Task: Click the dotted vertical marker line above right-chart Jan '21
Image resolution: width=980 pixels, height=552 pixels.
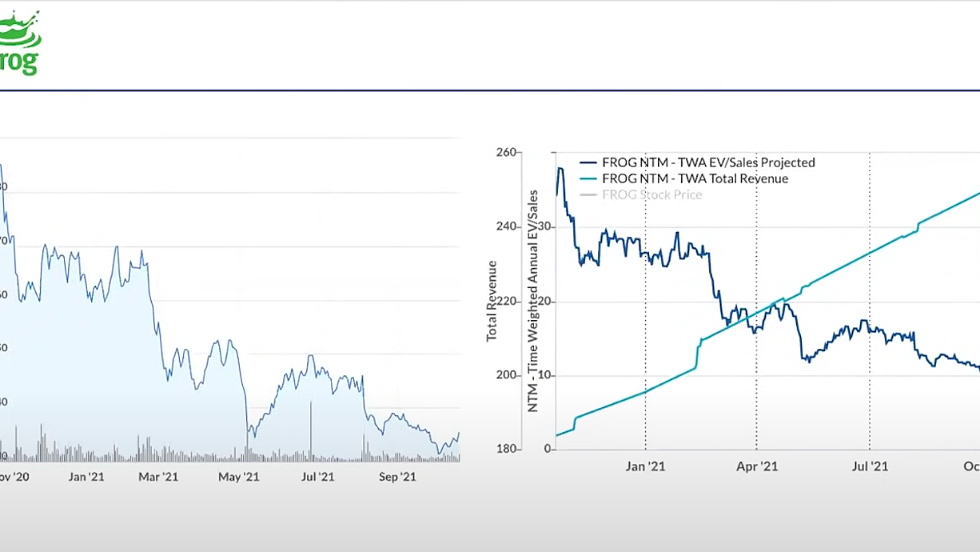Action: tap(645, 300)
